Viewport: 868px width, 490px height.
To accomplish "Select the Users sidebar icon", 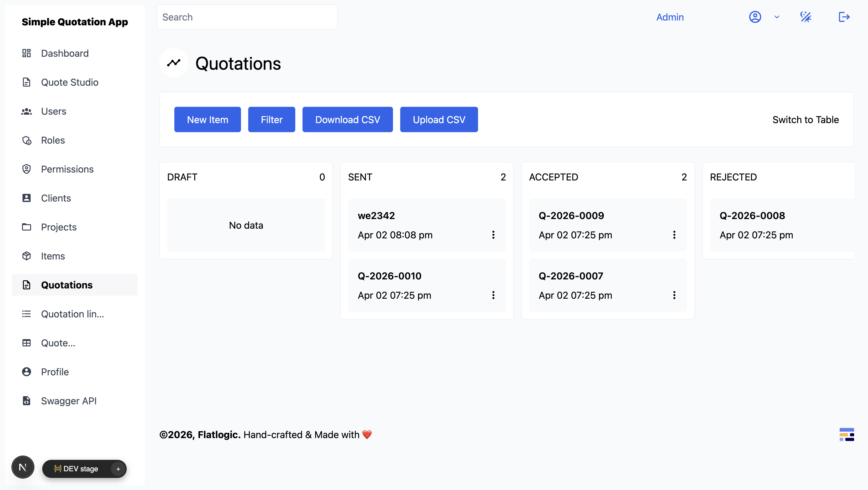I will click(27, 111).
